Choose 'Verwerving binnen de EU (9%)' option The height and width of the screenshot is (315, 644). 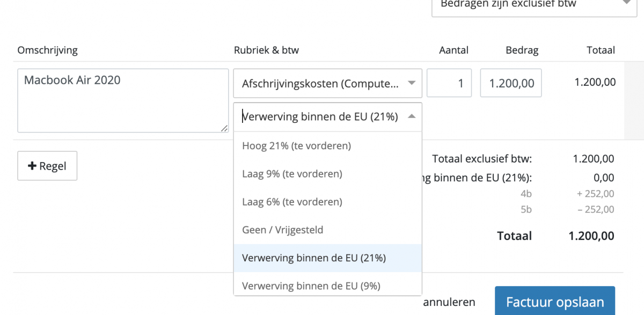click(x=311, y=285)
